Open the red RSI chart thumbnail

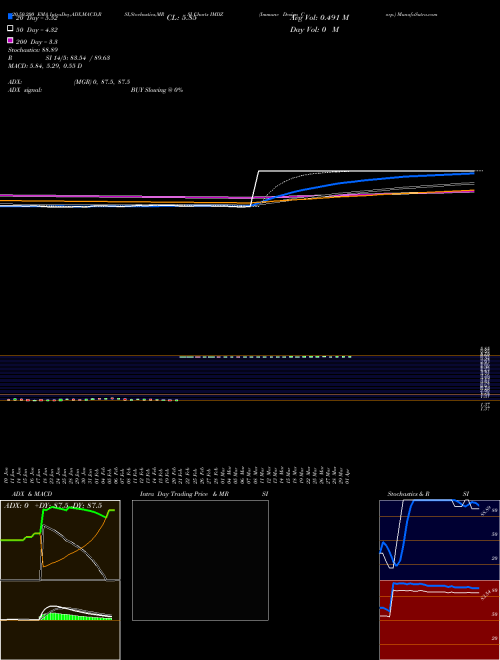(439, 620)
